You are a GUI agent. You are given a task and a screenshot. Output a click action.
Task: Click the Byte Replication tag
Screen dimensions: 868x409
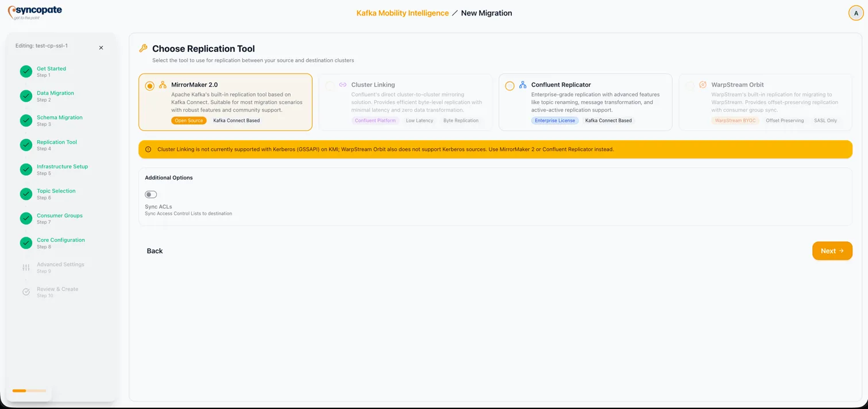click(461, 121)
